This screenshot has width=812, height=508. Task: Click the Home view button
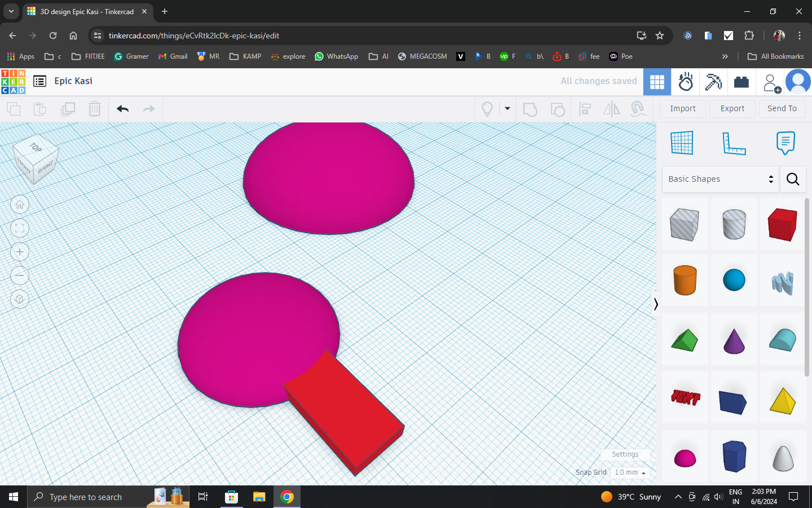click(x=20, y=204)
